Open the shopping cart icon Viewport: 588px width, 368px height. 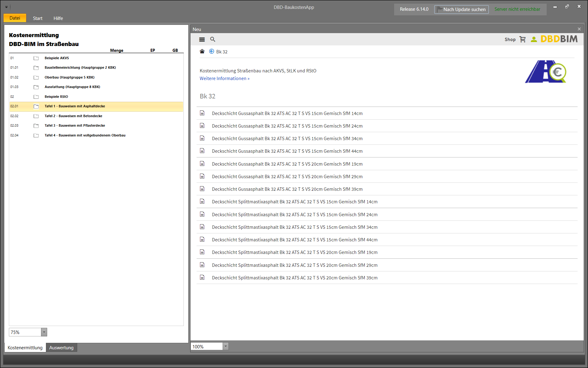(x=522, y=39)
